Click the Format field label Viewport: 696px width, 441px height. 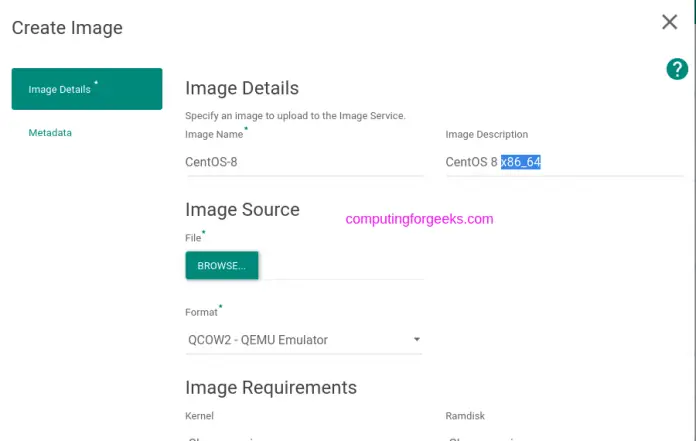[201, 312]
